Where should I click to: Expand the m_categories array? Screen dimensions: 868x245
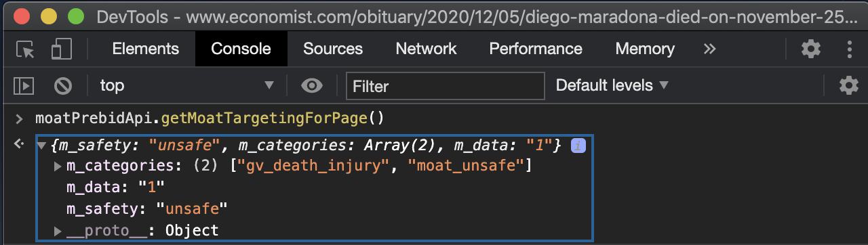58,166
